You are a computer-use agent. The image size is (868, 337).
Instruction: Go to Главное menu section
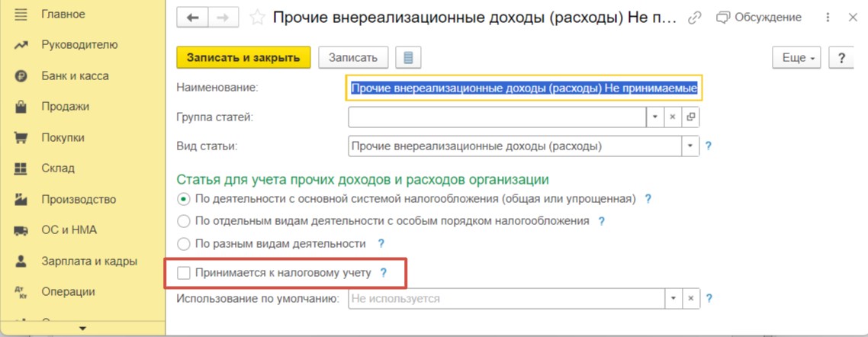[63, 14]
